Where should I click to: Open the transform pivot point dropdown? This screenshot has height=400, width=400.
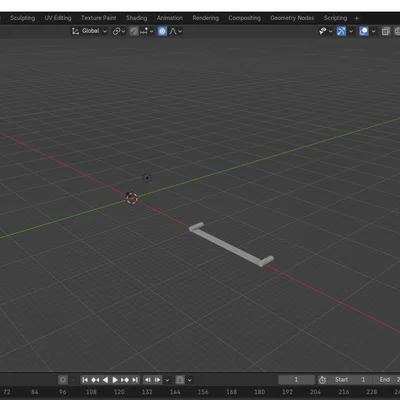tap(119, 31)
